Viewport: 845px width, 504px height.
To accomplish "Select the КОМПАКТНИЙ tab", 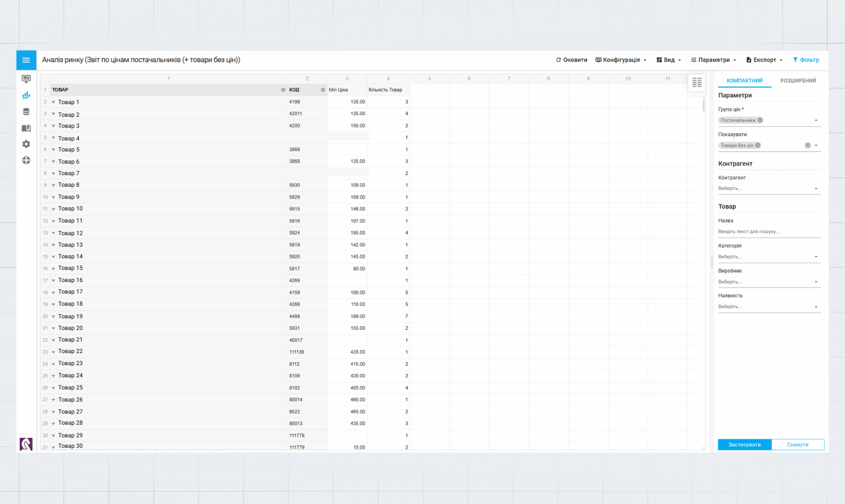I will 744,81.
